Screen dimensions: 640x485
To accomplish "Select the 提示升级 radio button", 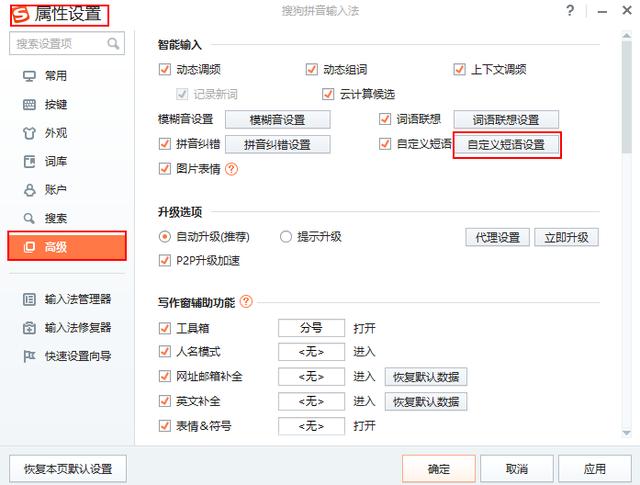I will (x=286, y=237).
